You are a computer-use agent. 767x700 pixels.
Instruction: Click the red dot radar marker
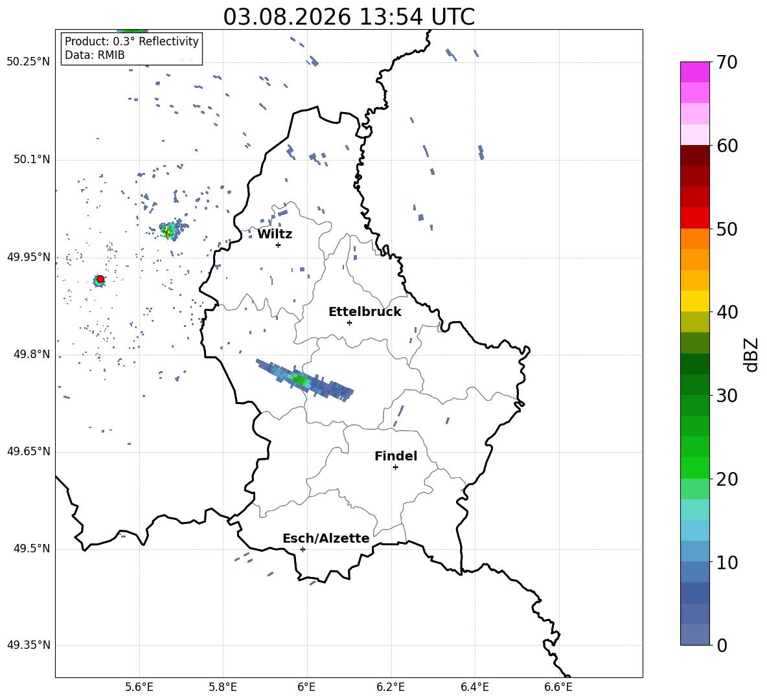(x=100, y=279)
